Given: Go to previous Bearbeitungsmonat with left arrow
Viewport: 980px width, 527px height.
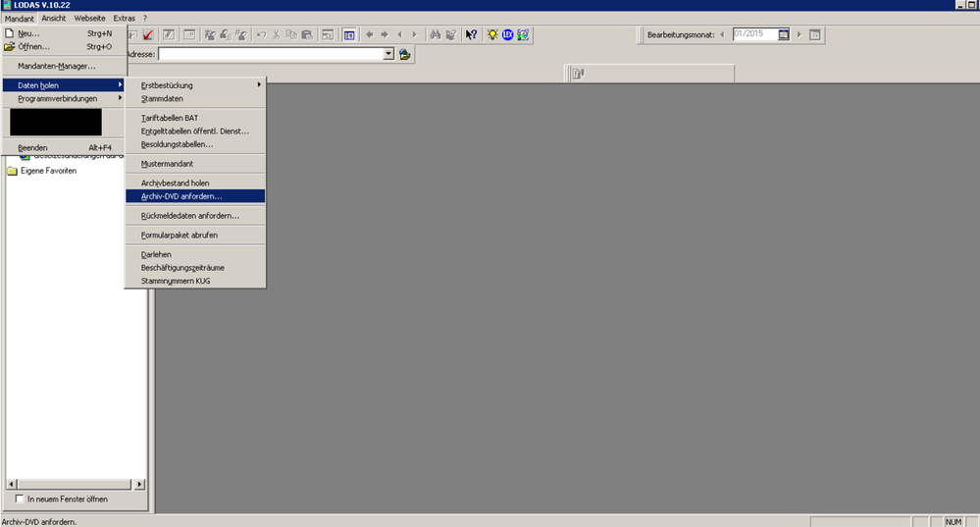Looking at the screenshot, I should coord(723,34).
